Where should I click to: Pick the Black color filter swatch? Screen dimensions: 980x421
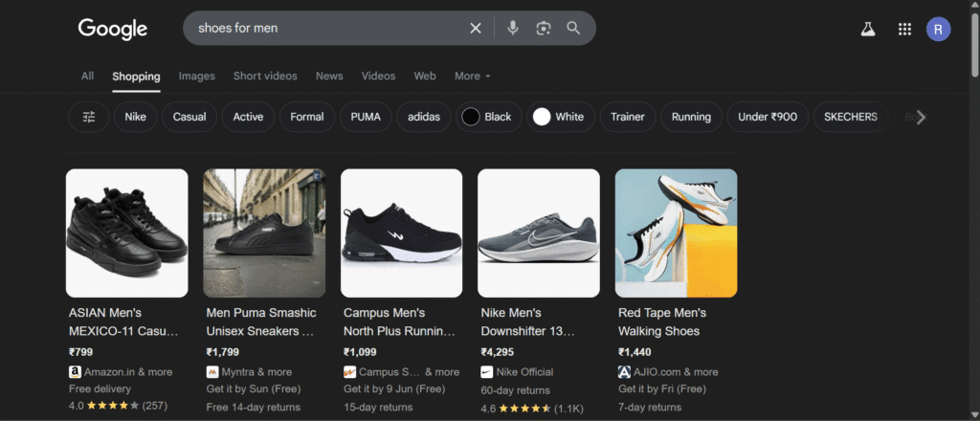(471, 117)
